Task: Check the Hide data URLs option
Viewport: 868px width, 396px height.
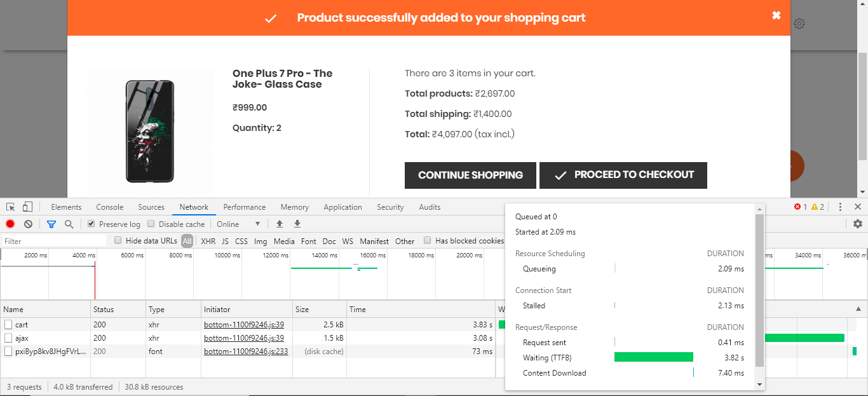Action: pos(118,241)
